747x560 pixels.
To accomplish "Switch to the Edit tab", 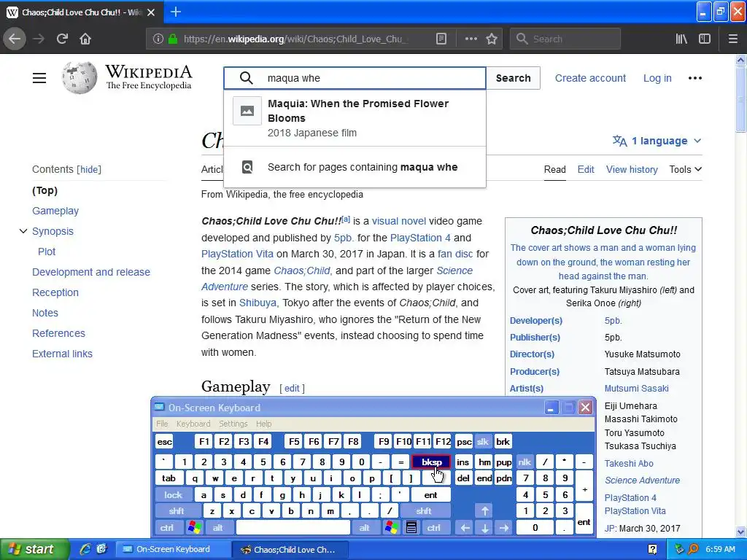I will pos(586,169).
